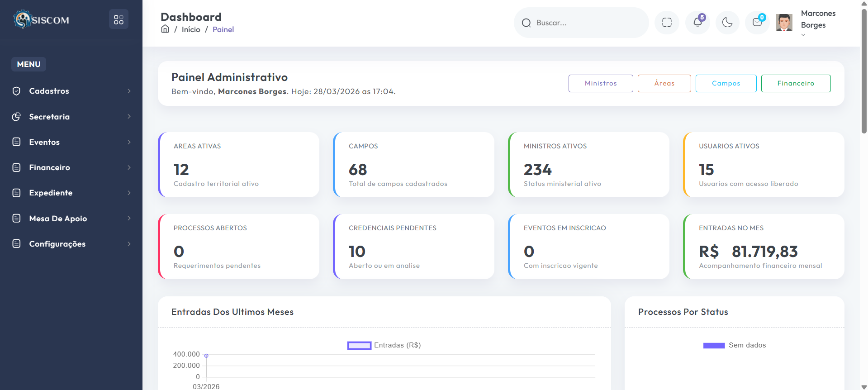
Task: Click the Cadastros shield icon
Action: click(16, 91)
